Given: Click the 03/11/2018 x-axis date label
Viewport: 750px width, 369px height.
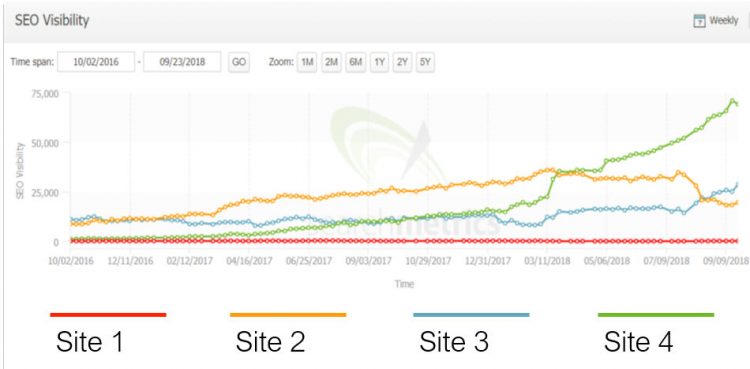Looking at the screenshot, I should pos(547,261).
